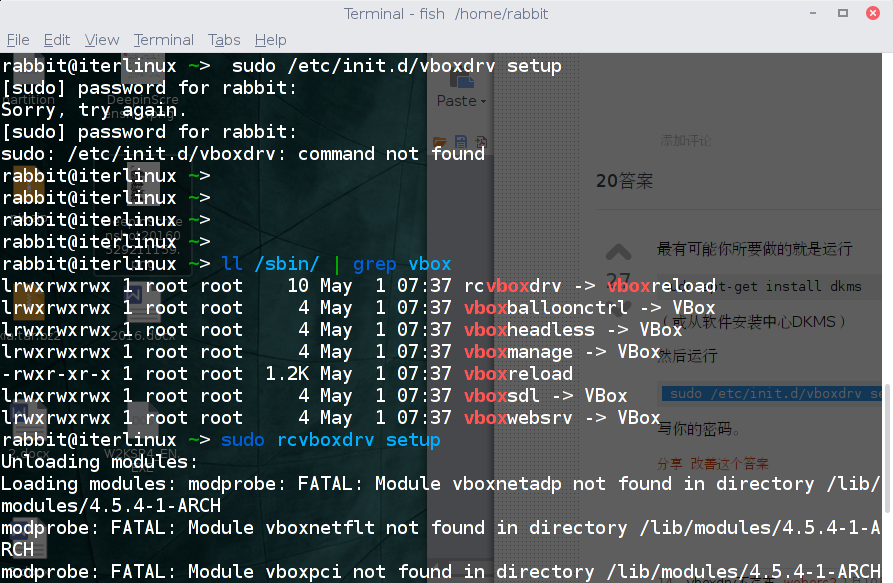Screen dimensions: 893x583
Task: Open the Help menu
Action: click(271, 40)
